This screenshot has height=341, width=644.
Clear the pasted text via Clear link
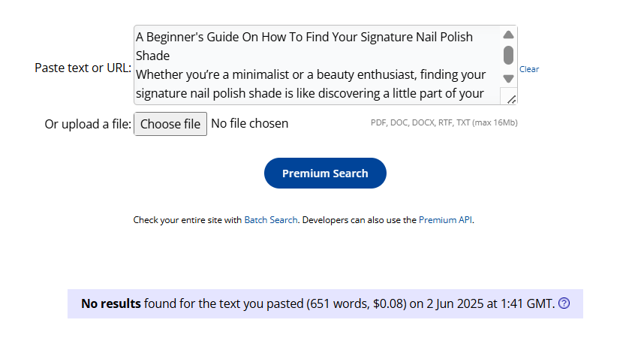tap(529, 69)
